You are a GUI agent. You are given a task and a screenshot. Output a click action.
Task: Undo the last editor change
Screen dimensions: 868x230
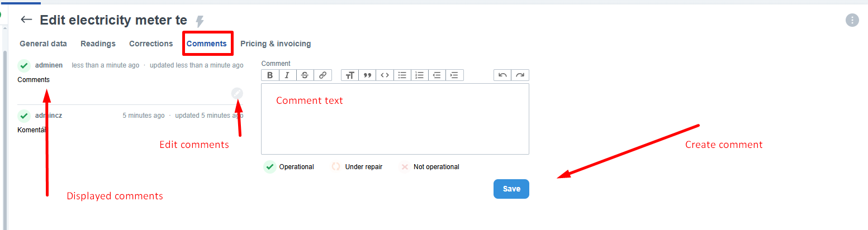coord(502,75)
